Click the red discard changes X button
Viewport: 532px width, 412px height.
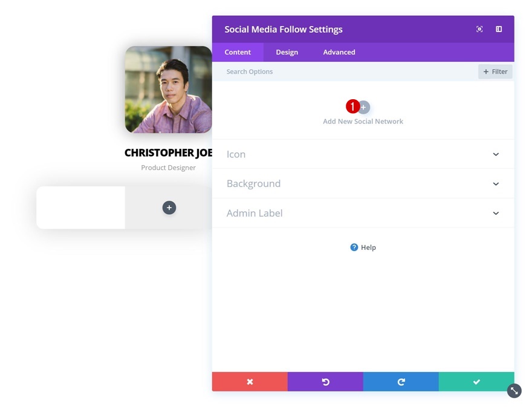pyautogui.click(x=250, y=382)
